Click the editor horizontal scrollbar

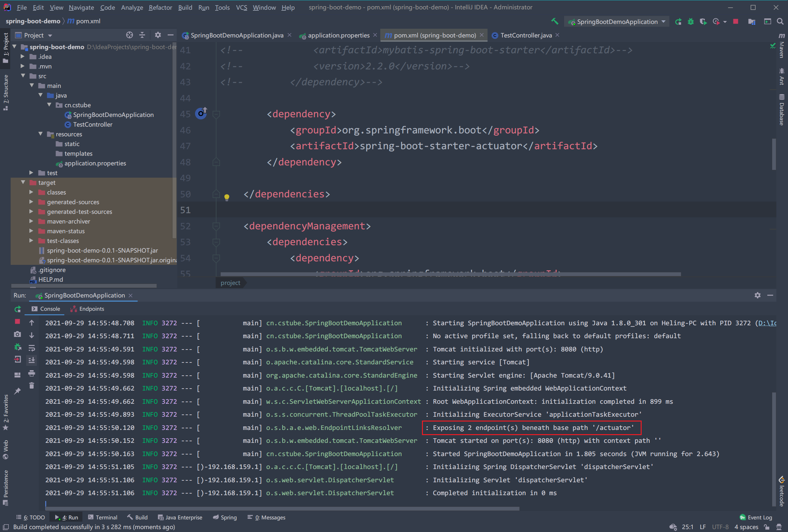450,274
